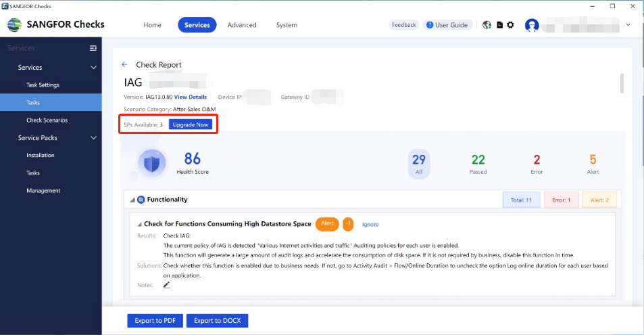Collapse the Services sidebar group
The width and height of the screenshot is (644, 335).
(x=94, y=68)
